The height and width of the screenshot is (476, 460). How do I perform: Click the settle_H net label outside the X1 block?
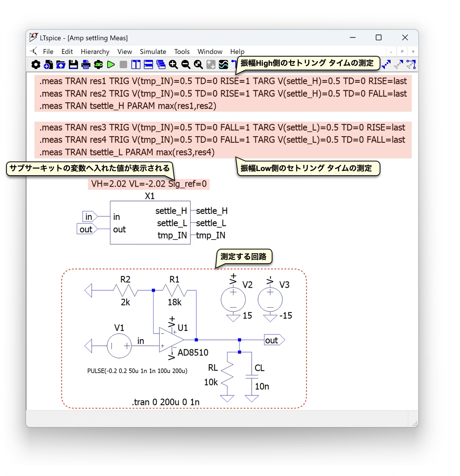(x=212, y=211)
